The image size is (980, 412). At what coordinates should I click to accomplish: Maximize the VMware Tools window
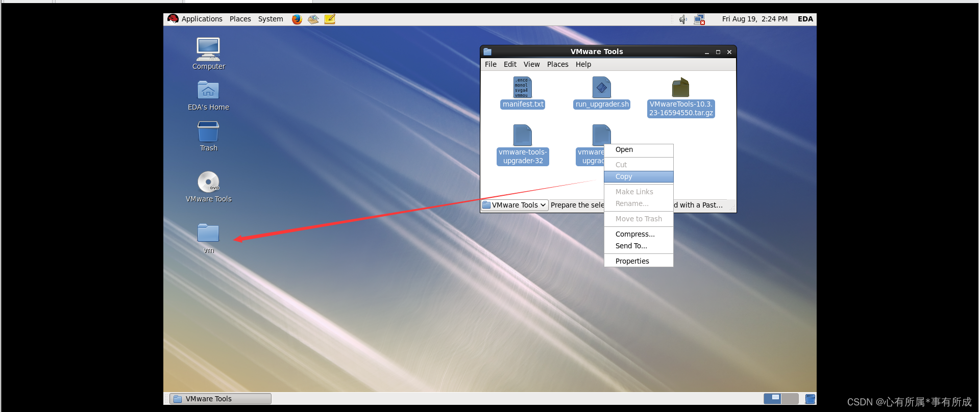click(718, 52)
